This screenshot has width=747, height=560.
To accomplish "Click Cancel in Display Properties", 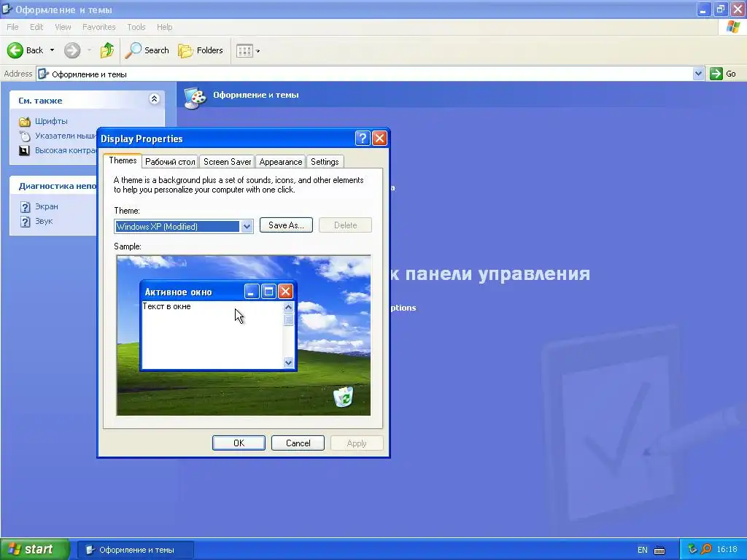I will click(x=298, y=443).
